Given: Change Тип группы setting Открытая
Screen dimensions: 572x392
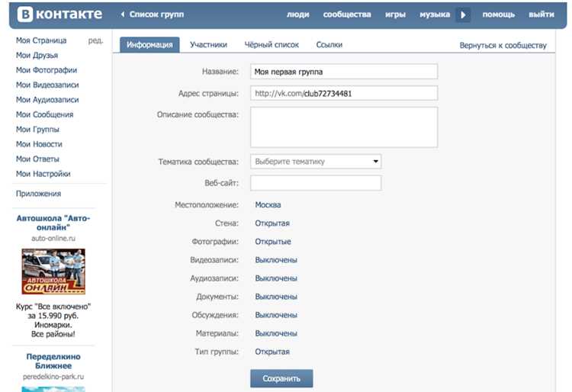Looking at the screenshot, I should (272, 352).
